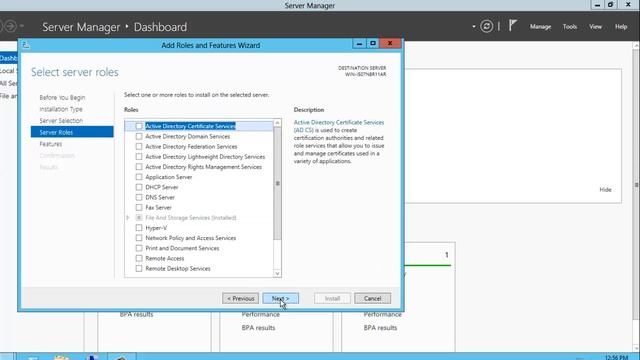This screenshot has height=360, width=640.
Task: Open the View menu
Action: (595, 27)
